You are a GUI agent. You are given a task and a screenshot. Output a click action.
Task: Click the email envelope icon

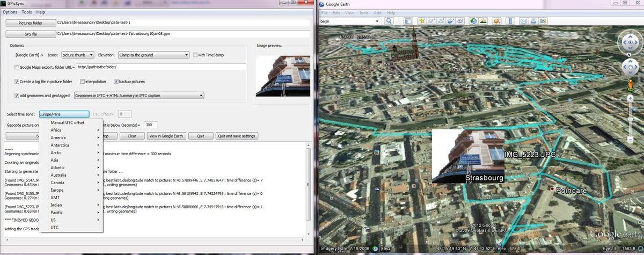(522, 21)
